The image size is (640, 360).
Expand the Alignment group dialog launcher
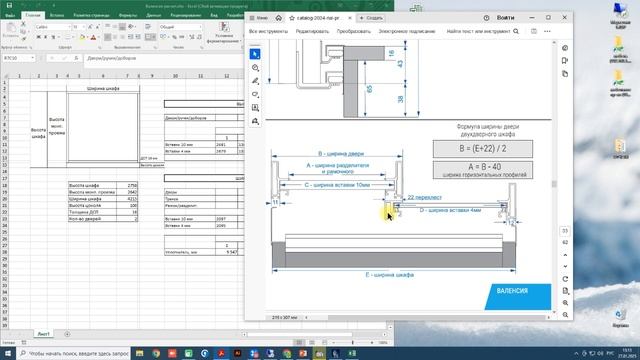pyautogui.click(x=155, y=47)
